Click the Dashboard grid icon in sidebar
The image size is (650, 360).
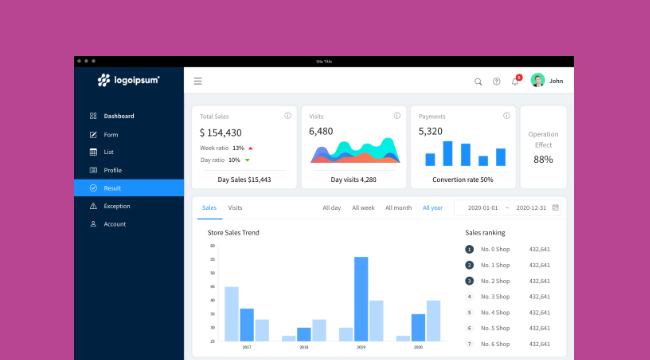tap(93, 116)
